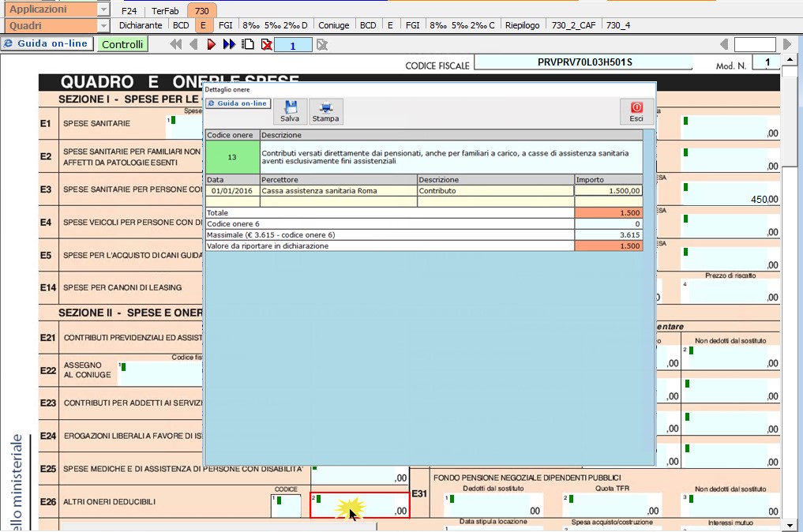Open the 8‰ 5‰ 2‰ D tab
803x532 pixels.
(x=275, y=25)
